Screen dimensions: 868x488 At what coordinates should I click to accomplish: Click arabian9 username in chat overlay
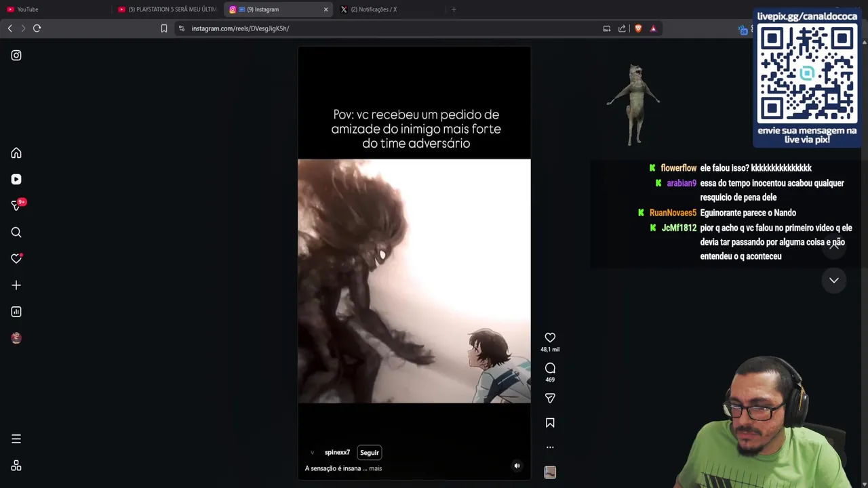[682, 183]
